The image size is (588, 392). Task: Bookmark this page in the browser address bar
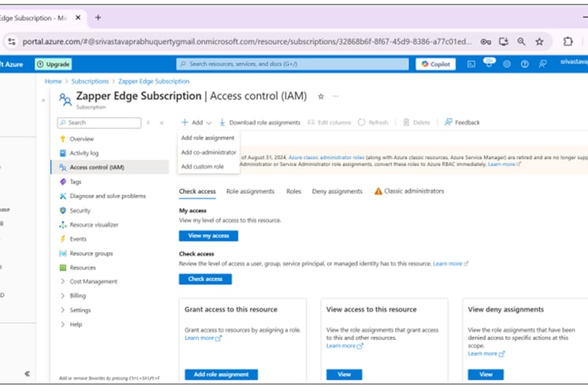pyautogui.click(x=539, y=41)
